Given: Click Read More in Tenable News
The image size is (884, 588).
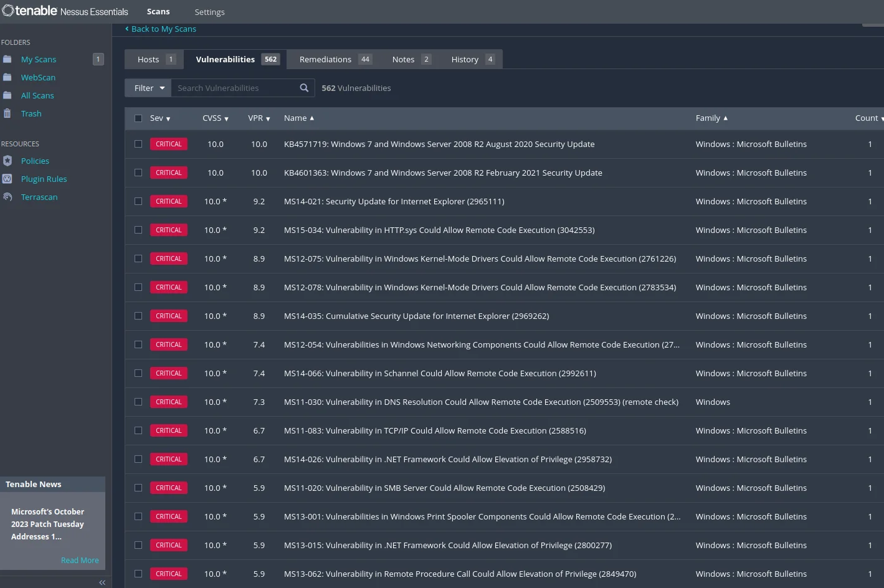Looking at the screenshot, I should [x=80, y=561].
